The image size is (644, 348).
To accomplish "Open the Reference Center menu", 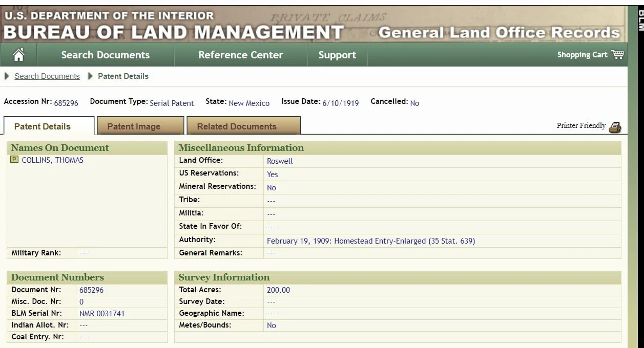I will coord(241,55).
